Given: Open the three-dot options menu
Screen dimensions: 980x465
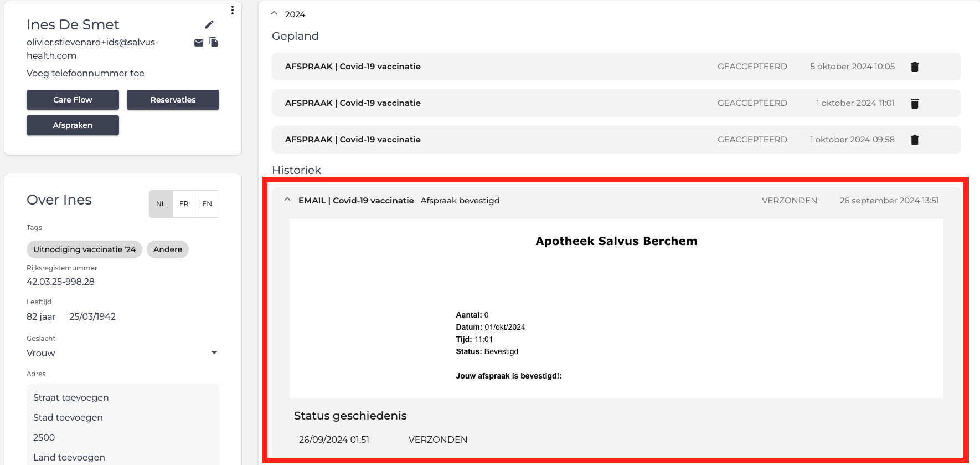Looking at the screenshot, I should [x=233, y=10].
